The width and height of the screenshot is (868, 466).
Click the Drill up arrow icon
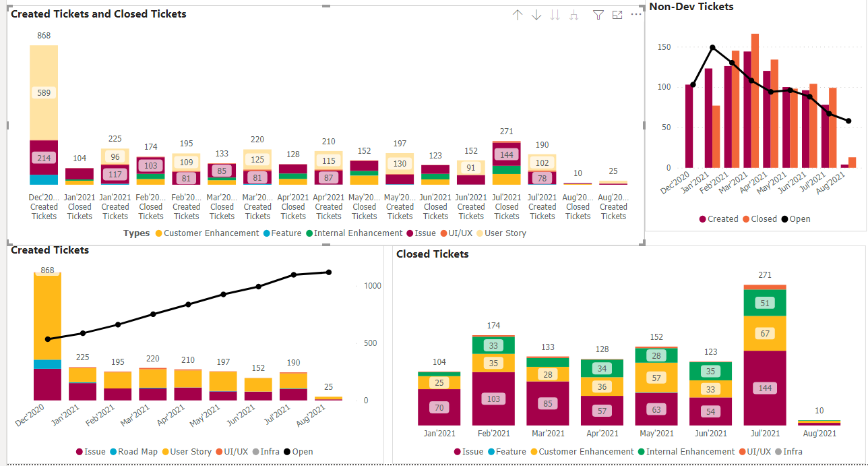coord(518,15)
